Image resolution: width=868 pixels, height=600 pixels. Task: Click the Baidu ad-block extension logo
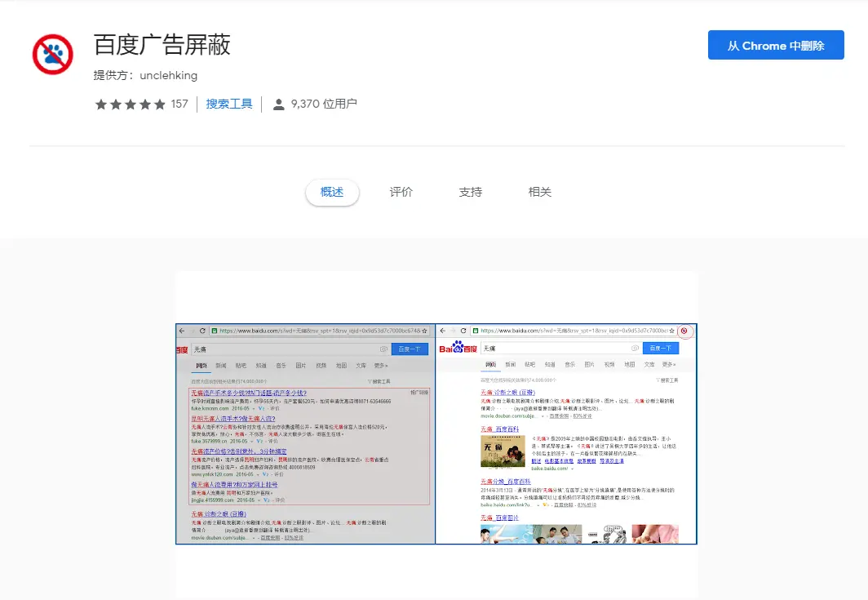[x=52, y=55]
